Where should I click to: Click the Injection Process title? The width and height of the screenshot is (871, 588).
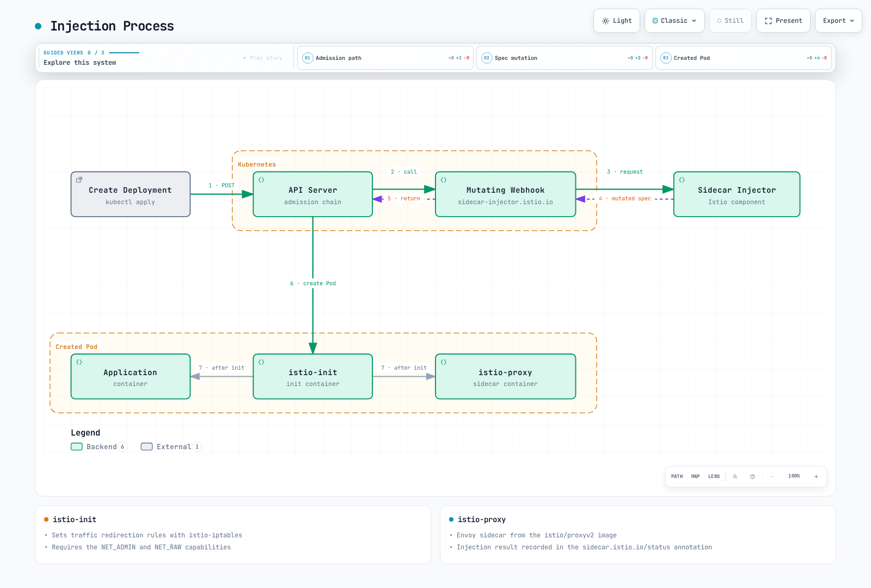(x=112, y=26)
